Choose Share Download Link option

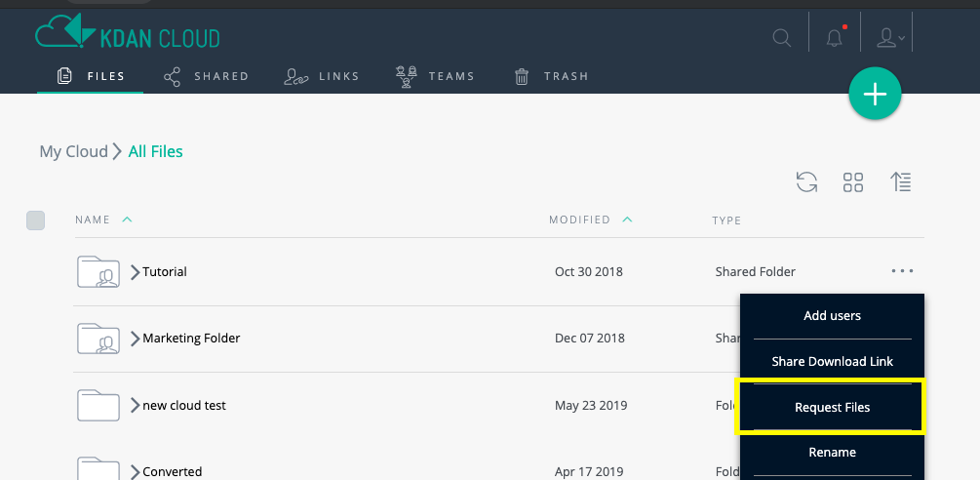(832, 361)
